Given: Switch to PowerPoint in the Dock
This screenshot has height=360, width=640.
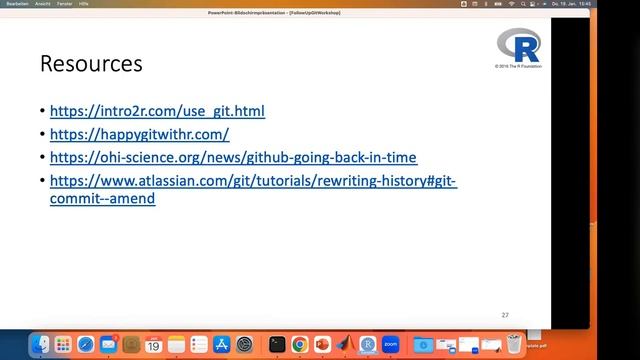Looking at the screenshot, I should (x=322, y=345).
